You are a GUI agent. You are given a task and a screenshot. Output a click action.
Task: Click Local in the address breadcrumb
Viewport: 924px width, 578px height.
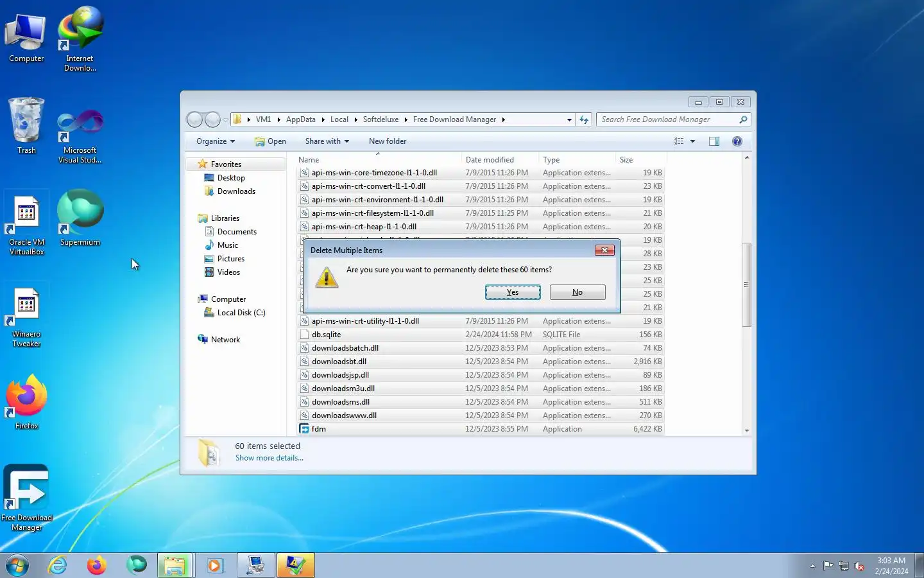(339, 119)
